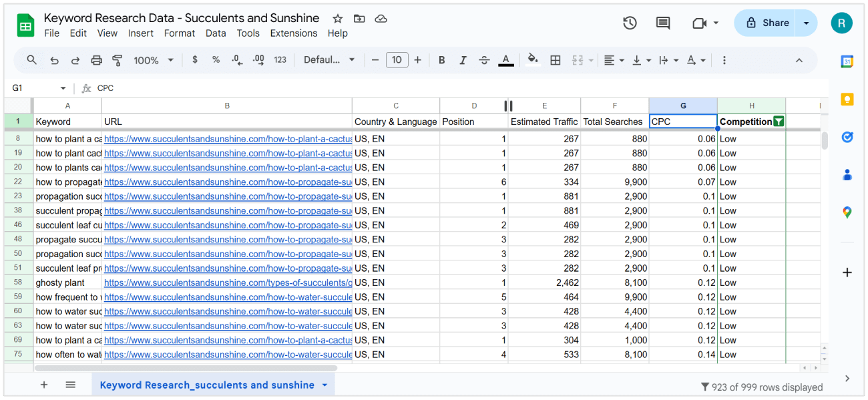This screenshot has height=400, width=868.
Task: Open the sheet tab dropdown arrow
Action: [324, 385]
